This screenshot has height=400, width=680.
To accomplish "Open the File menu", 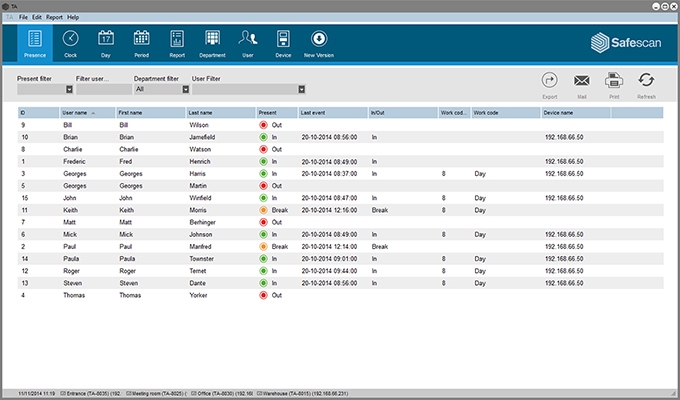I will [22, 17].
